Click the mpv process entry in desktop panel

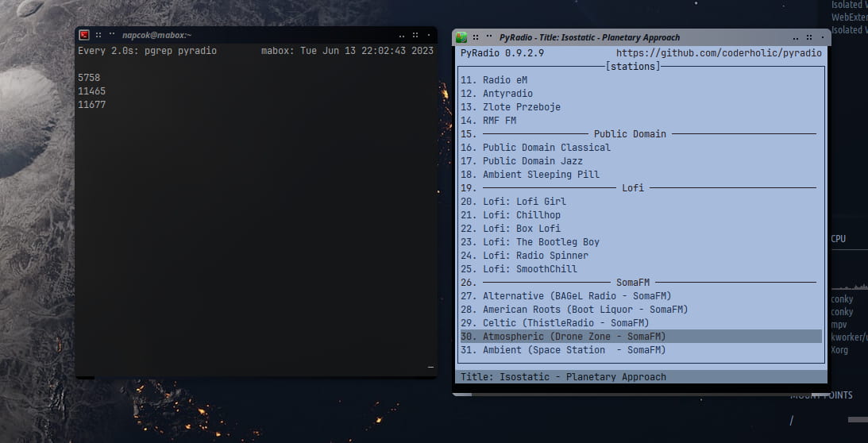tap(839, 325)
